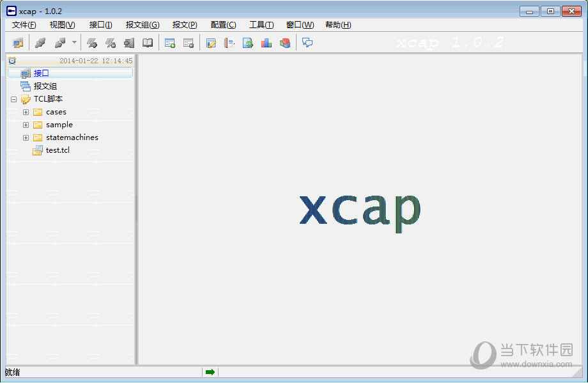Viewport: 588px width, 383px height.
Task: Collapse the TCL脚本 tree node
Action: tap(14, 99)
